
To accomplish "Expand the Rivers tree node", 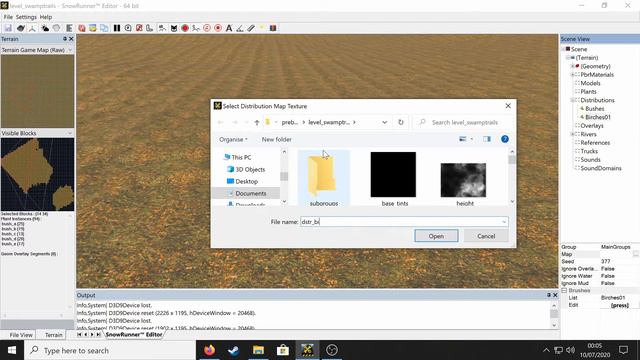I will [x=572, y=134].
